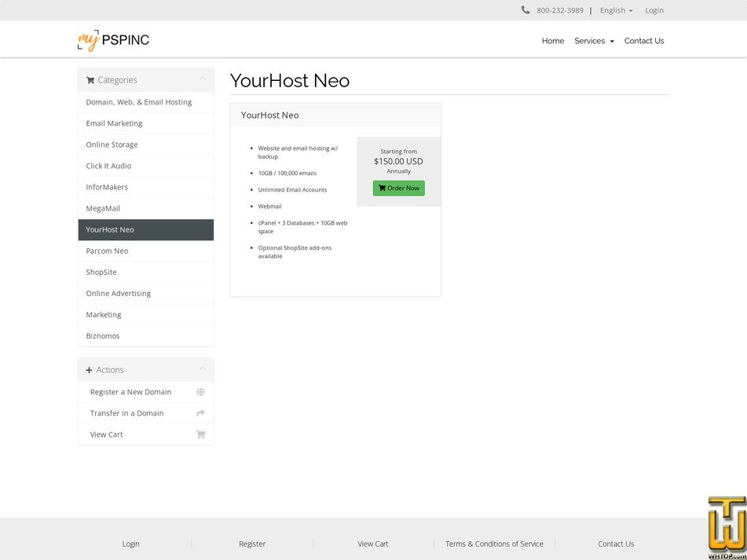Click the myPSPINC logo
Screen dimensions: 747x560
coord(113,41)
